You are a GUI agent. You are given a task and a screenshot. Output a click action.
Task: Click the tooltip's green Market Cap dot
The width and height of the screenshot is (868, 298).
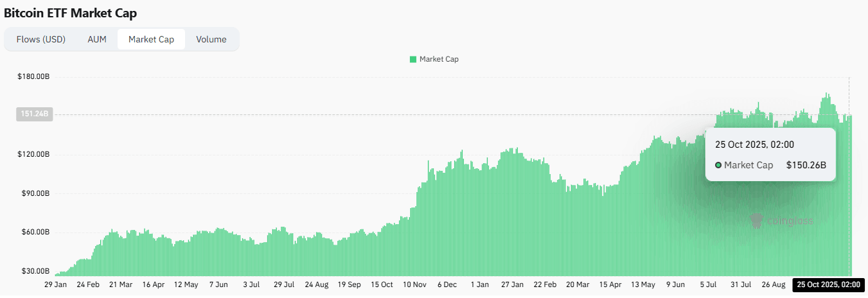pyautogui.click(x=718, y=165)
